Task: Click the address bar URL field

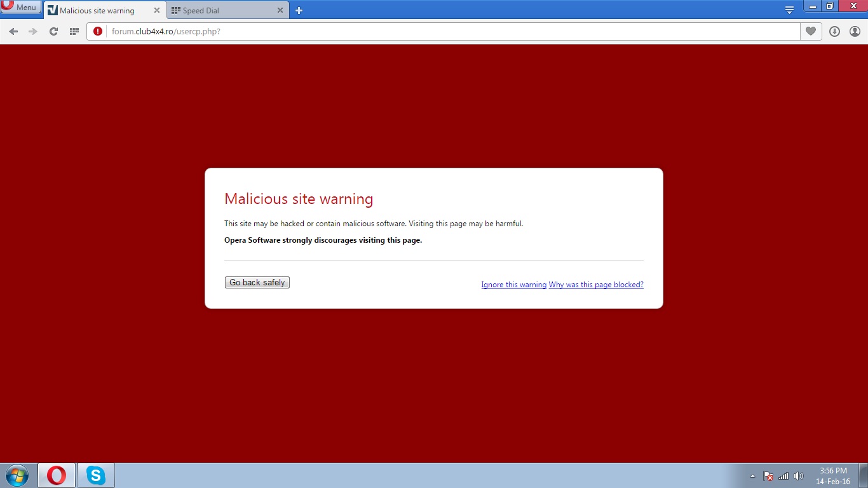Action: 445,31
